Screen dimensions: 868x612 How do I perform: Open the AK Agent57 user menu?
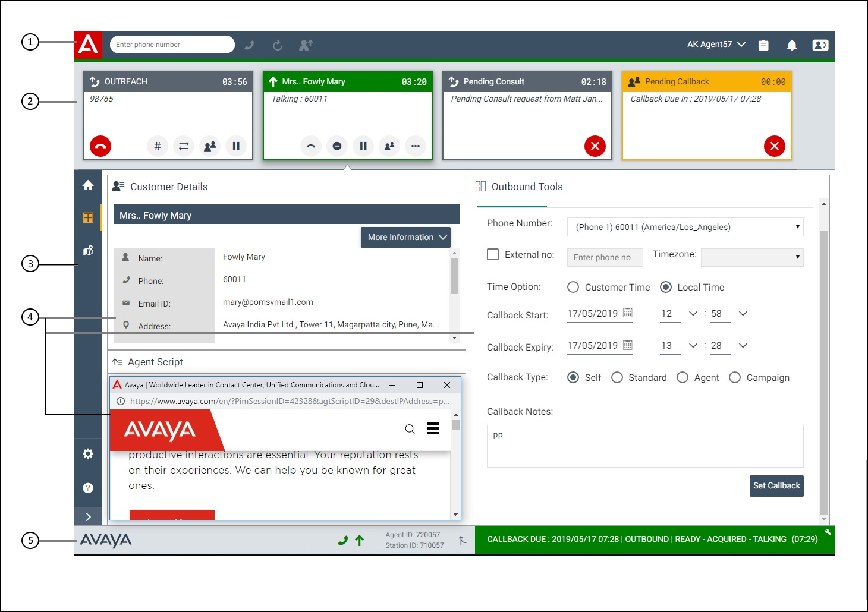coord(716,45)
